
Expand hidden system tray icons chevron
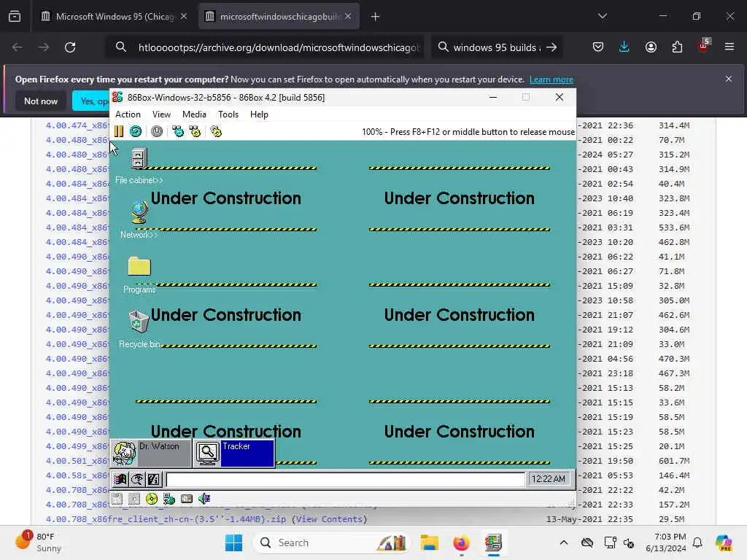click(564, 542)
